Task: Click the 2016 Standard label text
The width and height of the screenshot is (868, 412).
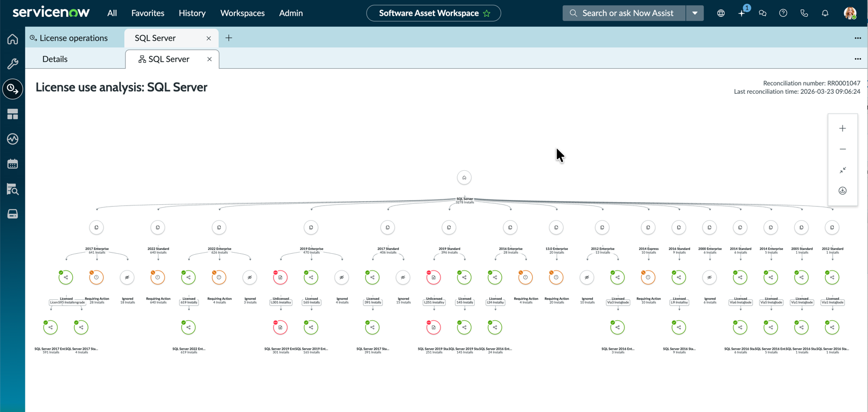Action: pos(679,249)
